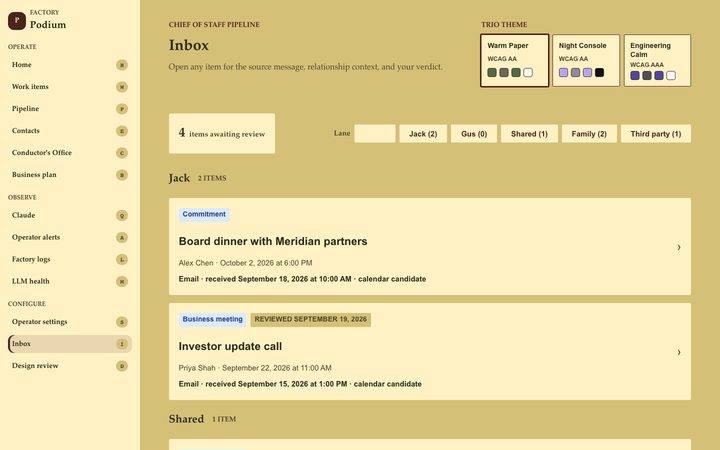
Task: Click the black swatch in Night Console
Action: click(x=599, y=73)
